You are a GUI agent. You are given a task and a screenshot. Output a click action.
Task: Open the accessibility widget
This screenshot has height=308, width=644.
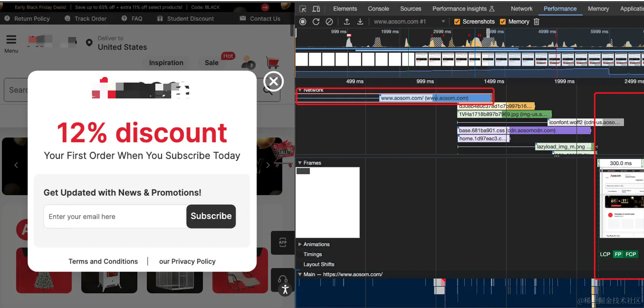tap(285, 290)
